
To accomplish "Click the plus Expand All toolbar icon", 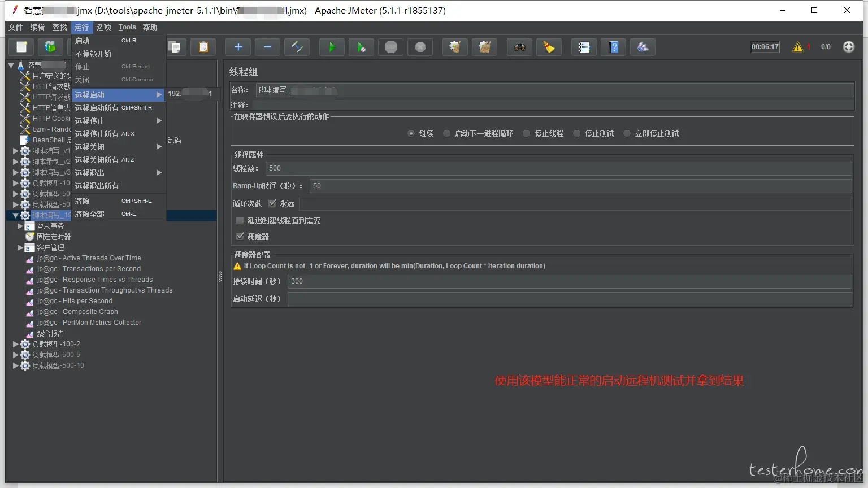I will point(238,47).
